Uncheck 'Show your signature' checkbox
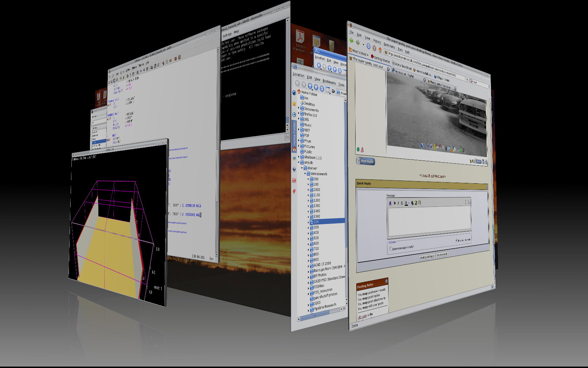The image size is (588, 368). pos(456,240)
